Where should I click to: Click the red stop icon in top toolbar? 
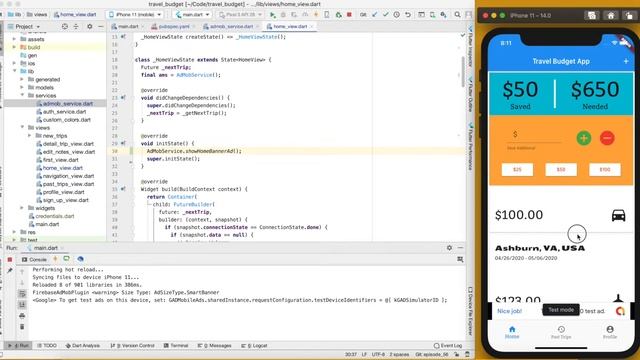point(349,15)
